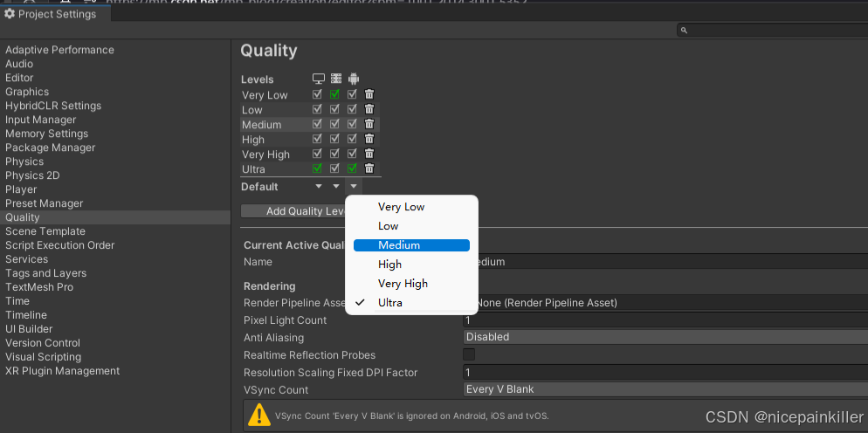Toggle Medium Android platform checkbox
The height and width of the screenshot is (433, 868).
coord(352,124)
